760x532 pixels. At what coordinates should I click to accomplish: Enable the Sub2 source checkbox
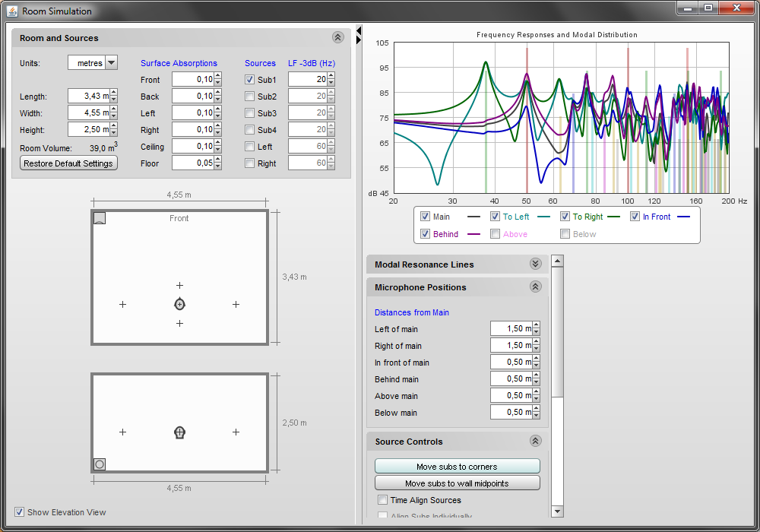click(x=249, y=96)
